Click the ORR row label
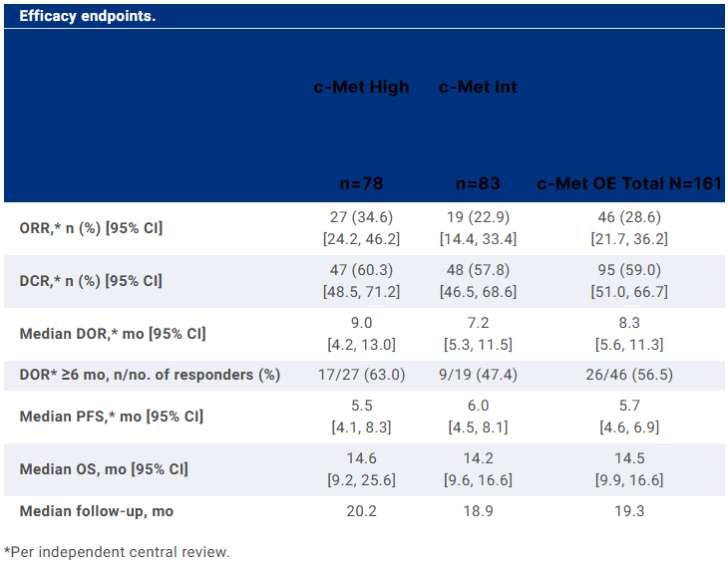Image resolution: width=728 pixels, height=565 pixels. point(92,228)
